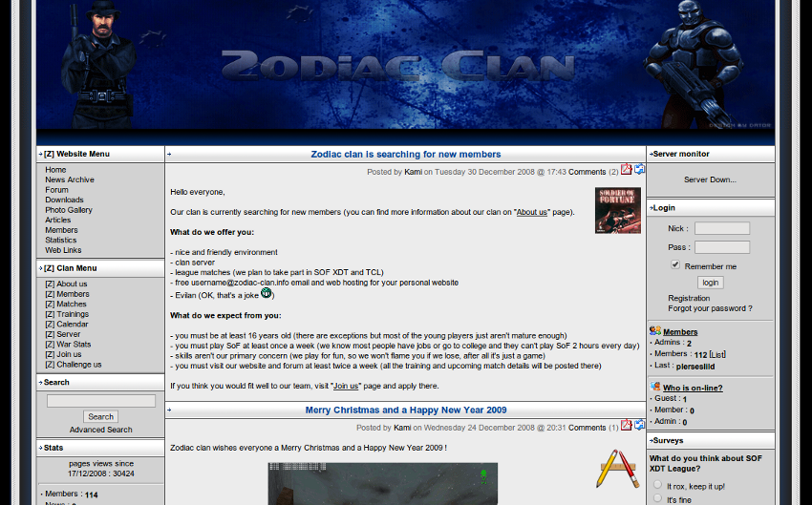Click the login button
Image resolution: width=812 pixels, height=505 pixels.
point(711,283)
